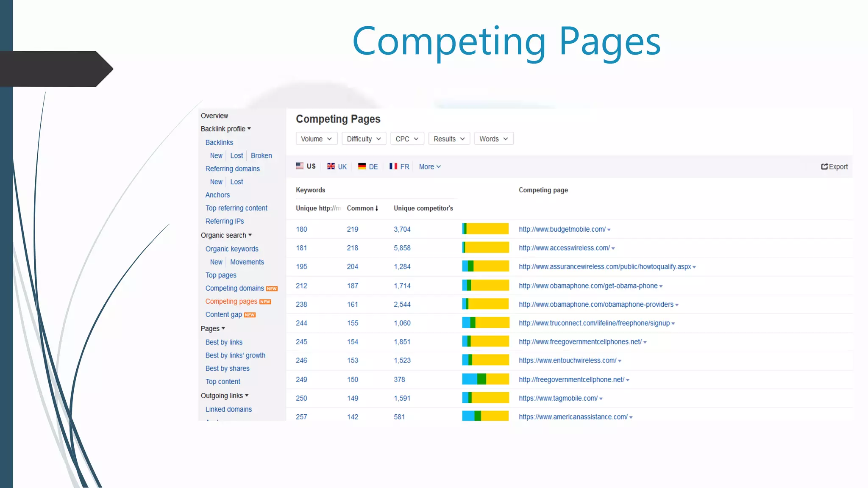Open Best by links page

tap(224, 342)
